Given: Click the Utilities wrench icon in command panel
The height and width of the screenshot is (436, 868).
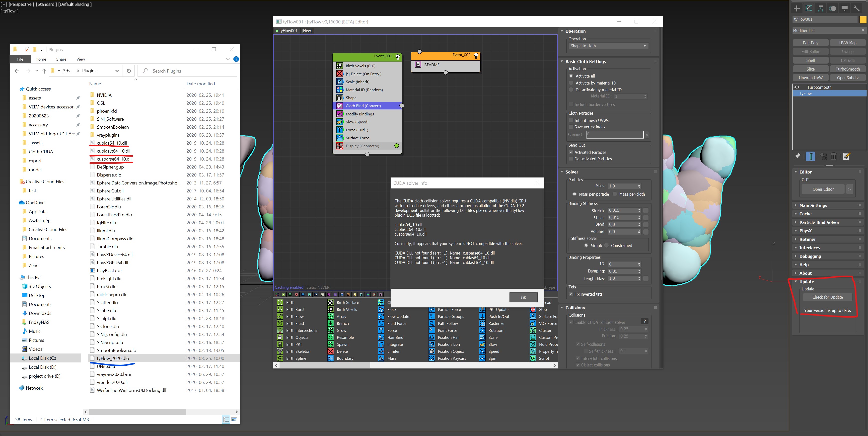Looking at the screenshot, I should [x=856, y=8].
